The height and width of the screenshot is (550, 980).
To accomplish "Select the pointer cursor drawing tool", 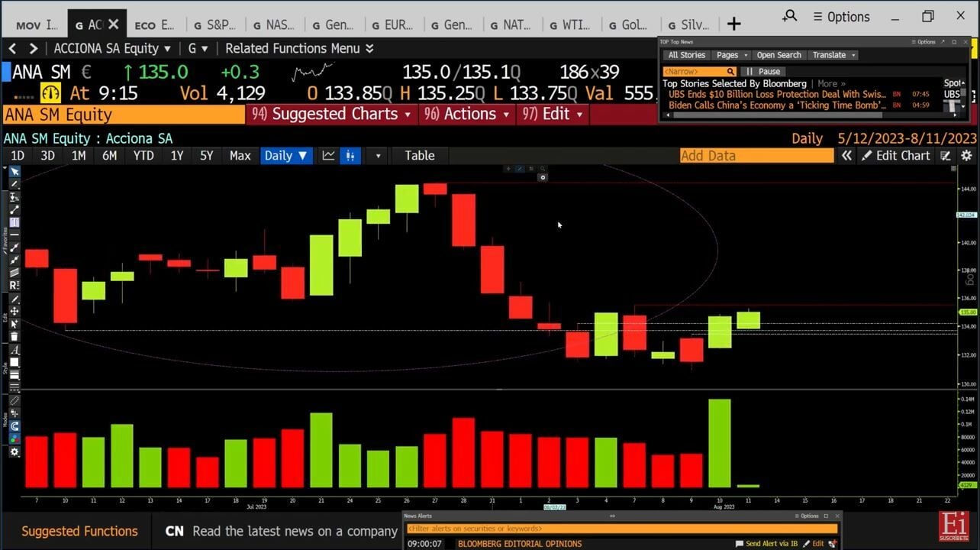I will [14, 172].
